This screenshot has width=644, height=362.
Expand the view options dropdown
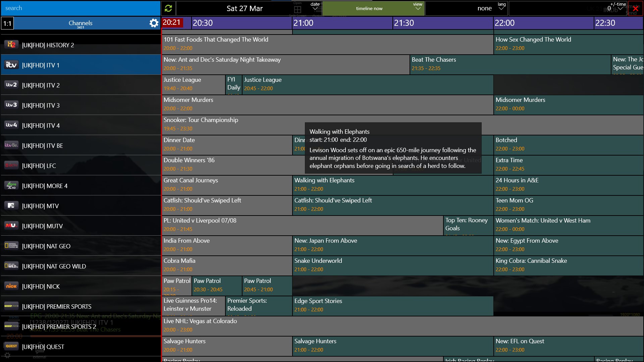[x=417, y=7]
